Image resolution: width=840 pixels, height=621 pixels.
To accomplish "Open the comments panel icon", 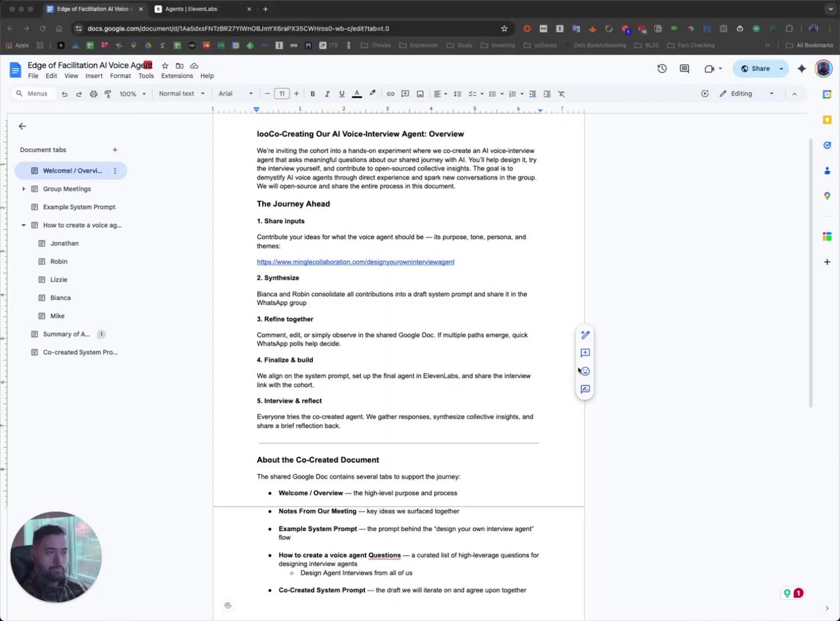I will point(684,68).
